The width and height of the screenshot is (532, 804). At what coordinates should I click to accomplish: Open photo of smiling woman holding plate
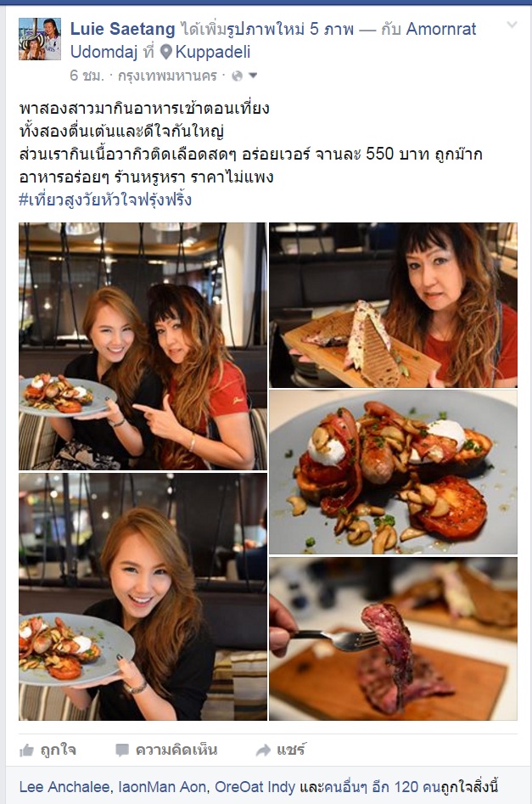(x=143, y=597)
